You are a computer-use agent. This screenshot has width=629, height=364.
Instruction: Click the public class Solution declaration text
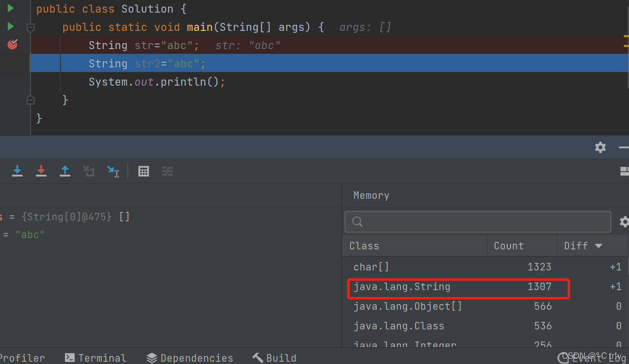click(112, 9)
